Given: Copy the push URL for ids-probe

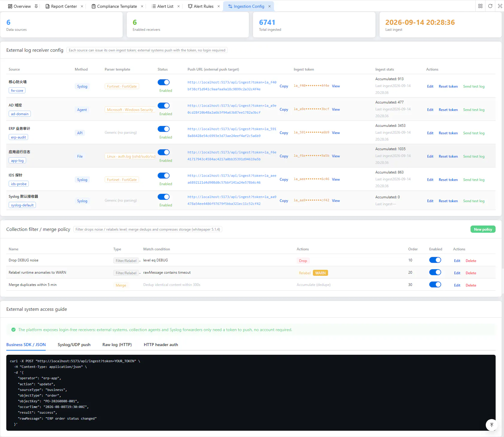Looking at the screenshot, I should tap(284, 179).
